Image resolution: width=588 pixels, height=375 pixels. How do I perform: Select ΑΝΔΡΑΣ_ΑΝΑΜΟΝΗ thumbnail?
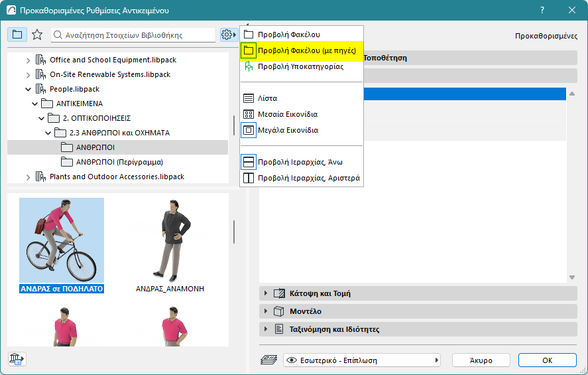click(170, 246)
